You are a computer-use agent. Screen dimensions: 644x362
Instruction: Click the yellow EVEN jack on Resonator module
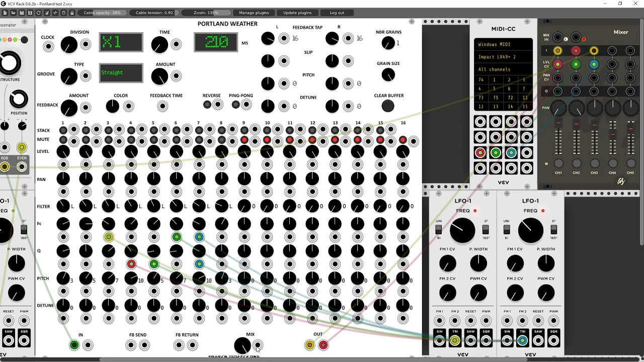(x=22, y=167)
